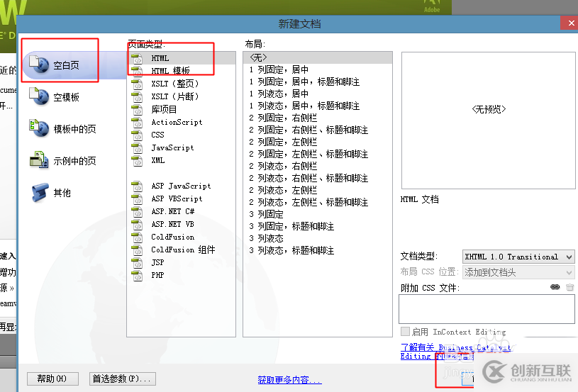Screen dimensions: 578x392
Task: Select layout '2 列固定，左侧栏、标题和脚注'
Action: pyautogui.click(x=318, y=154)
